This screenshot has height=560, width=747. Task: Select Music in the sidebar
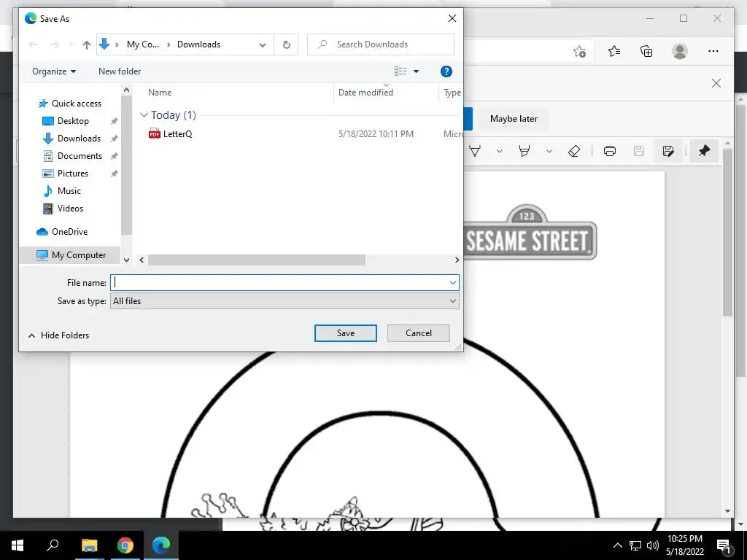[69, 191]
